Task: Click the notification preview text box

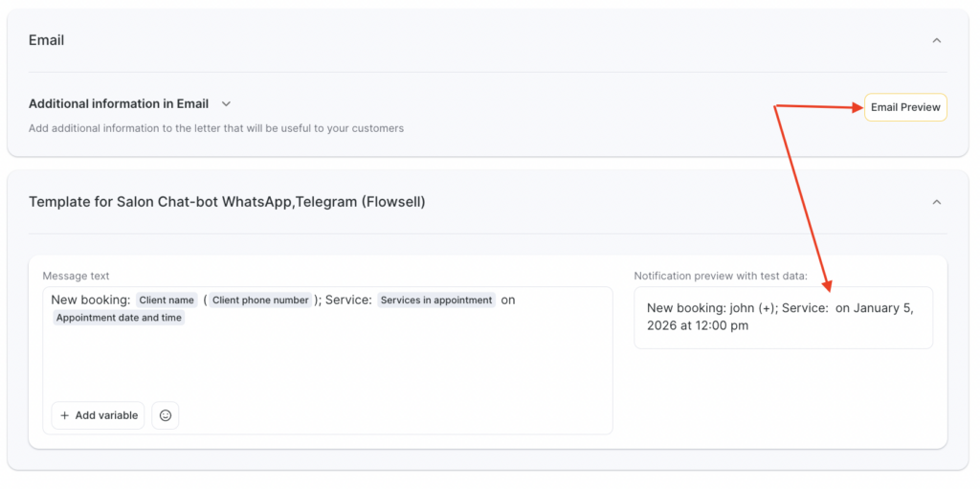Action: (x=782, y=317)
